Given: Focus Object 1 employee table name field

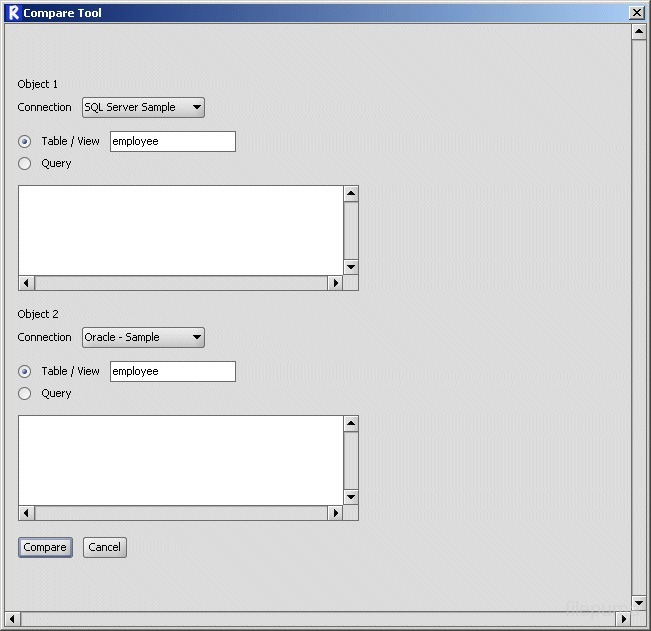Looking at the screenshot, I should (x=173, y=142).
